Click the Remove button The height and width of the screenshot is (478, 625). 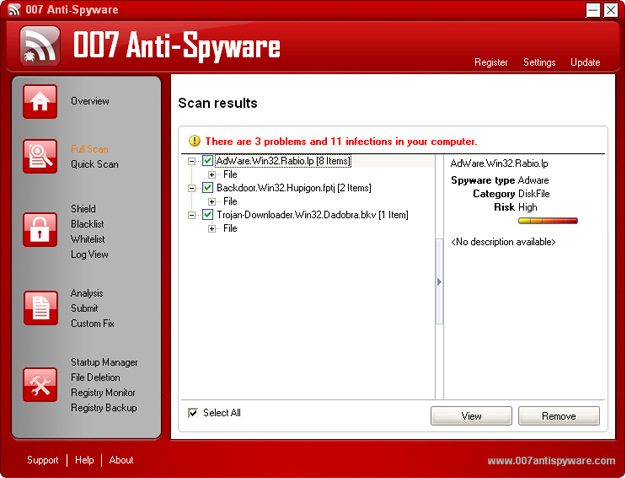point(559,416)
